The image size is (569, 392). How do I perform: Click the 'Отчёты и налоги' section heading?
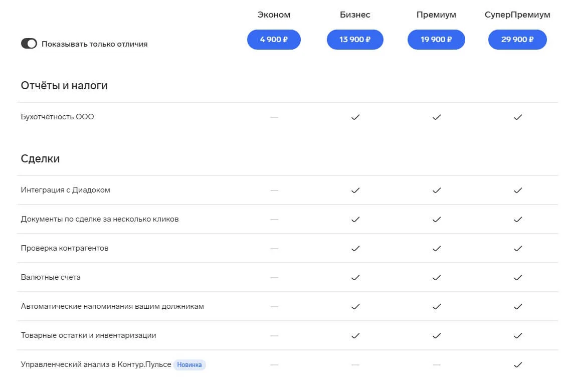64,86
